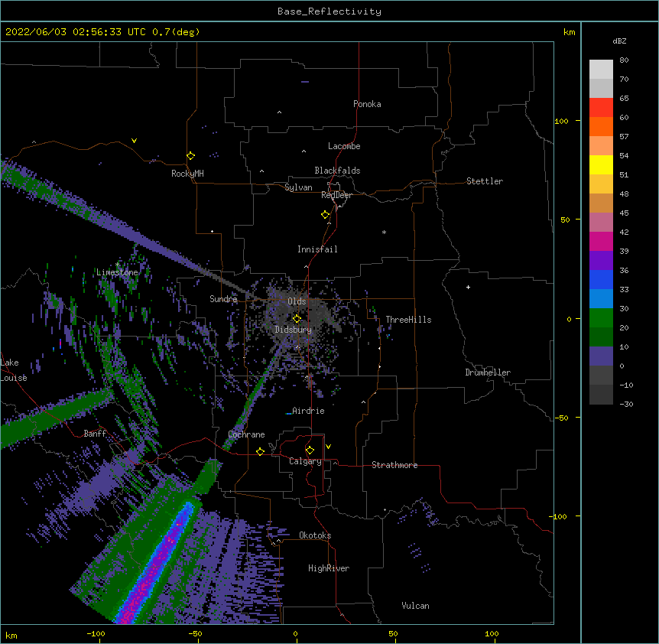
Task: Click white plus marker north of Drumheller
Action: [468, 287]
